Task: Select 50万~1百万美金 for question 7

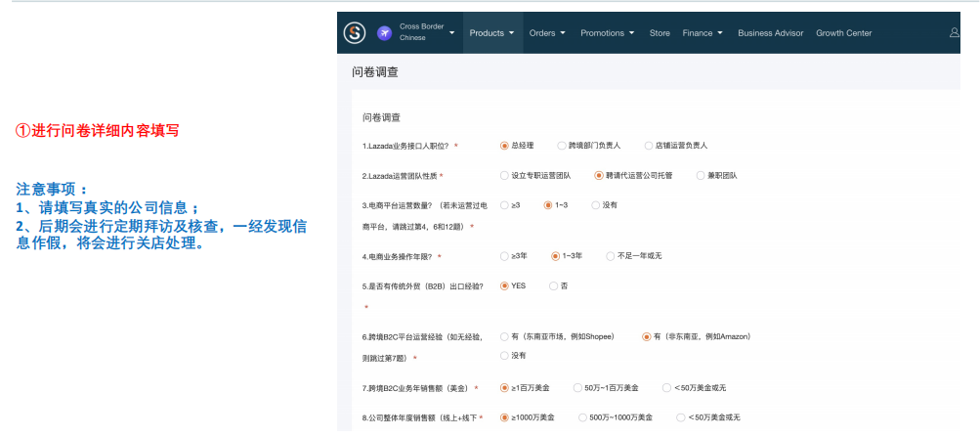Action: [577, 388]
